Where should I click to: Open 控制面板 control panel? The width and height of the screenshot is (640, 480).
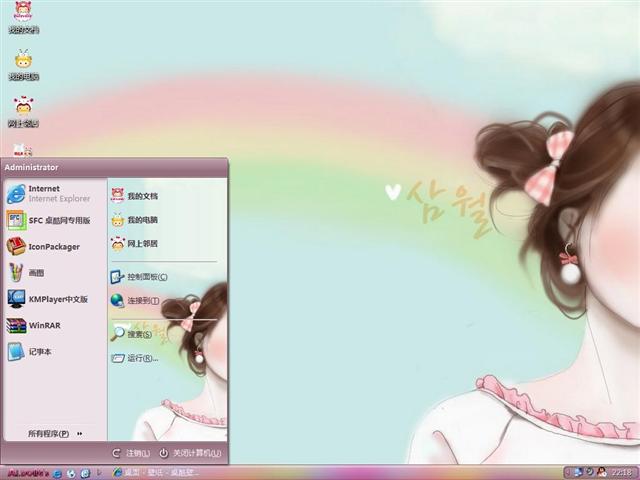pos(139,277)
